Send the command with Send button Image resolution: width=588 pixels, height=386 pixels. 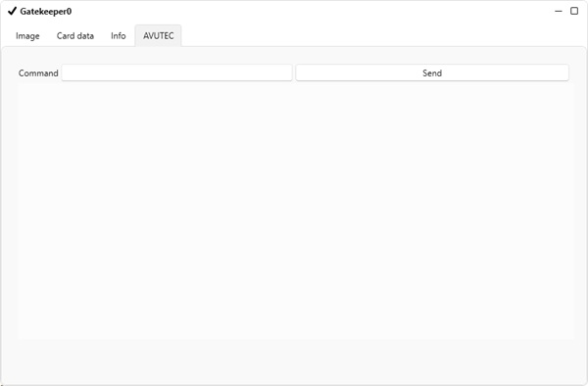(x=432, y=72)
